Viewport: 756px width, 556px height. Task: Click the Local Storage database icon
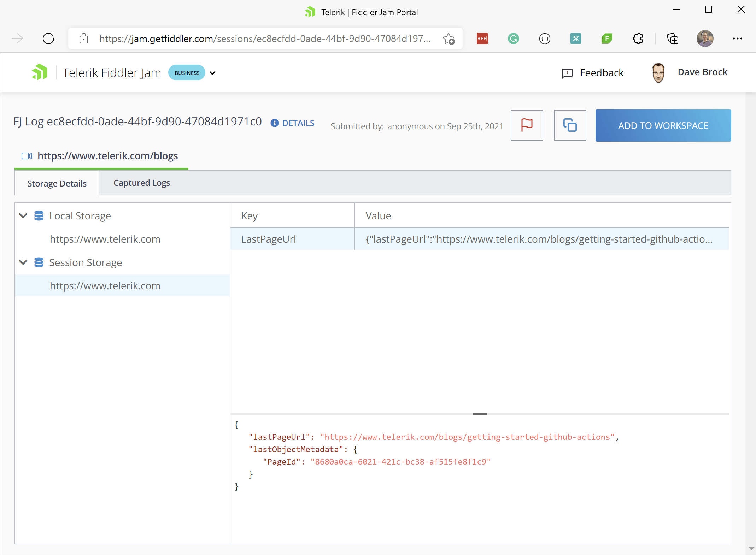click(39, 215)
